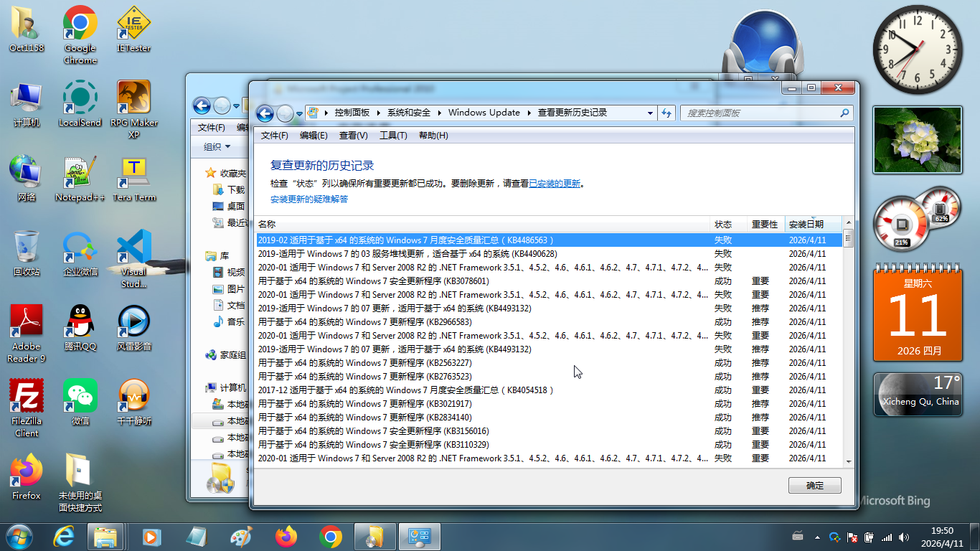Image resolution: width=980 pixels, height=551 pixels.
Task: Click the Start button orb
Action: tap(19, 537)
